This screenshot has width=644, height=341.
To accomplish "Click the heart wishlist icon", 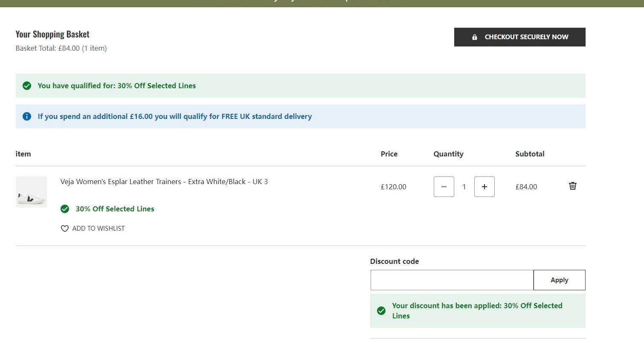I will click(65, 228).
